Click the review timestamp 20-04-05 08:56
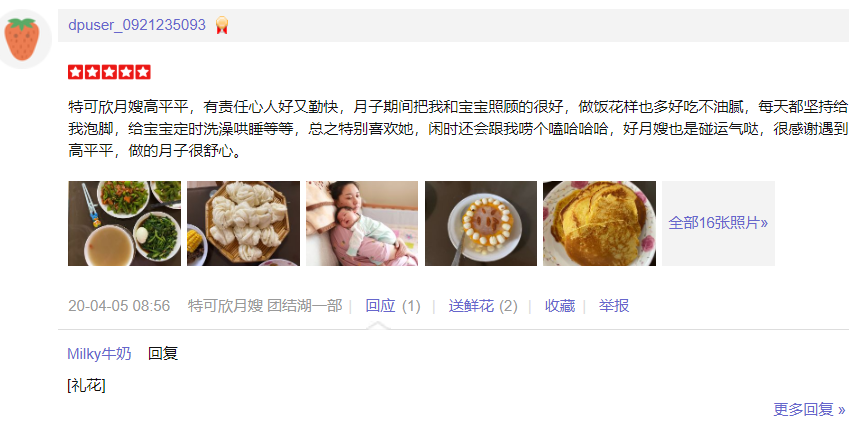Viewport: 849px width, 431px height. pos(119,306)
